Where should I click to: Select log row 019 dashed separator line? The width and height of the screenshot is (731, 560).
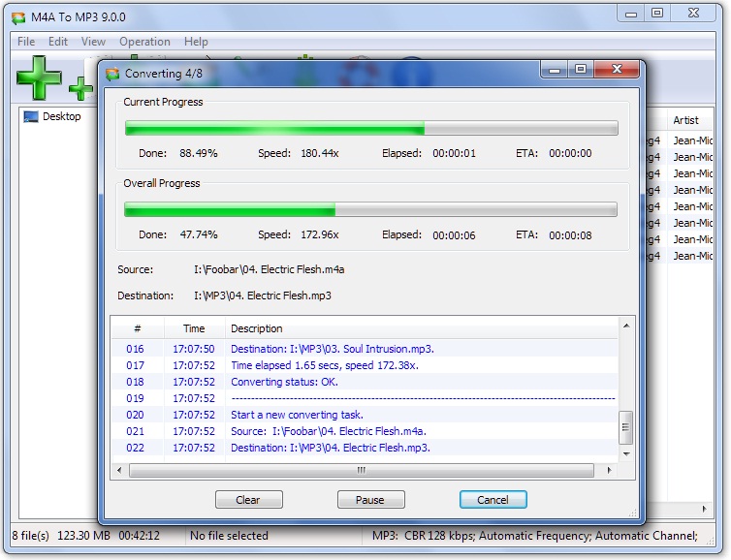point(365,398)
